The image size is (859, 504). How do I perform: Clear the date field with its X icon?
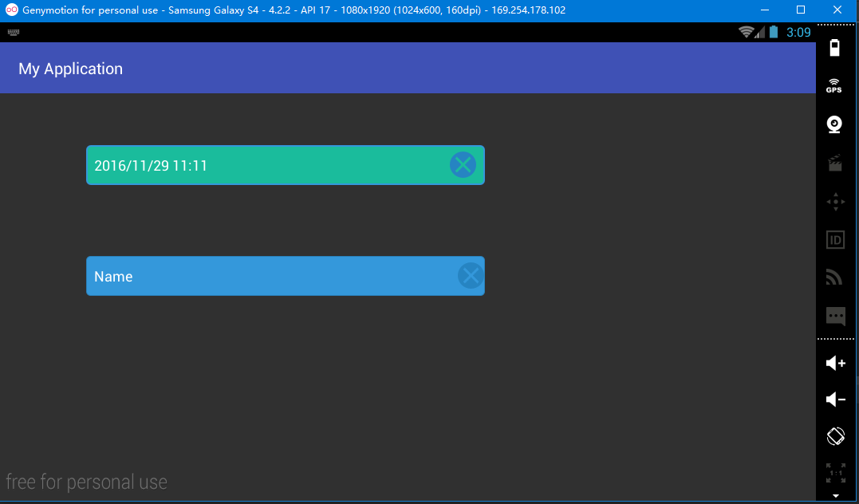coord(463,165)
